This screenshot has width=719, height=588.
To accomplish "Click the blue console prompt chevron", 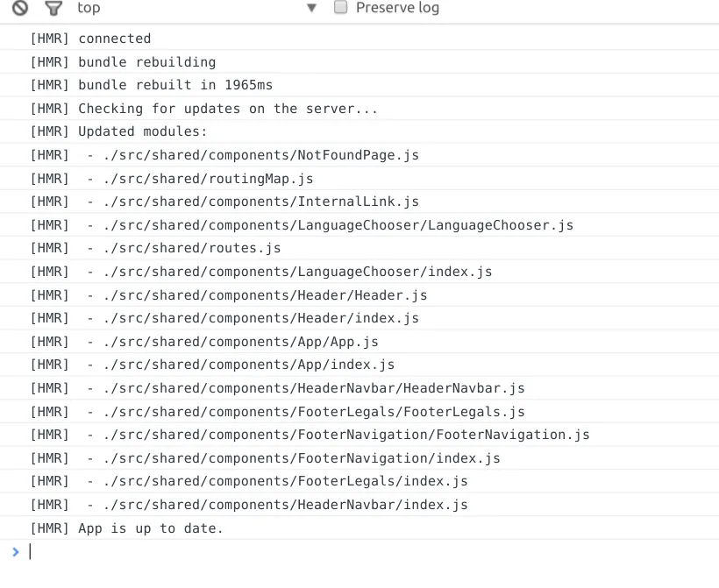I will (x=15, y=551).
